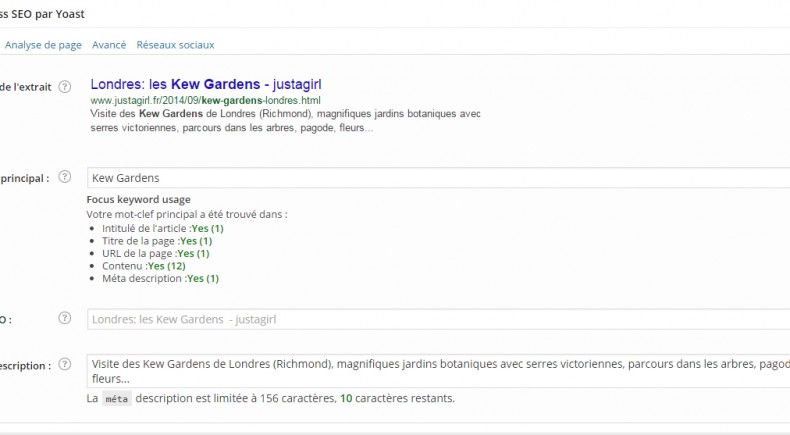Open the Réseaux sociaux tab
The width and height of the screenshot is (790, 435).
(x=175, y=45)
